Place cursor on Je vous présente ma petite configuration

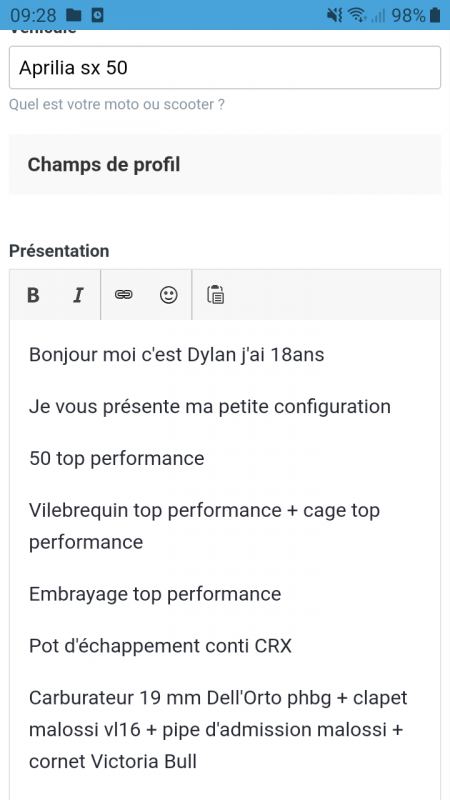(210, 407)
